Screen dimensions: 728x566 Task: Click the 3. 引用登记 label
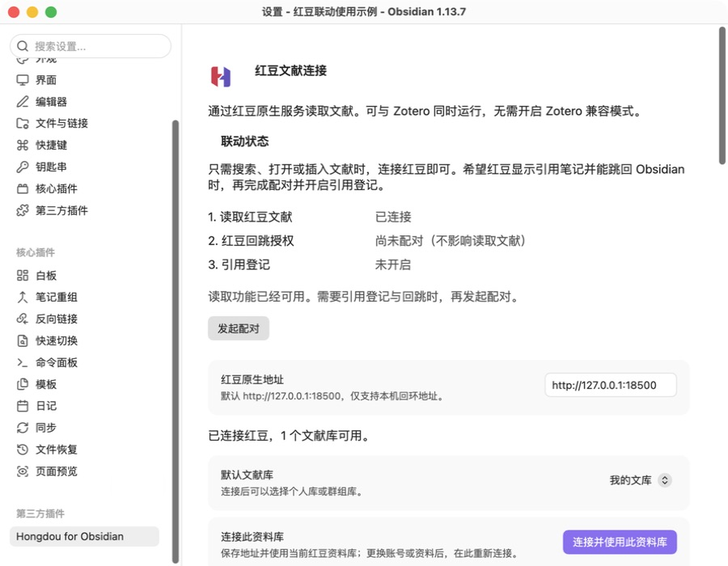click(x=239, y=265)
